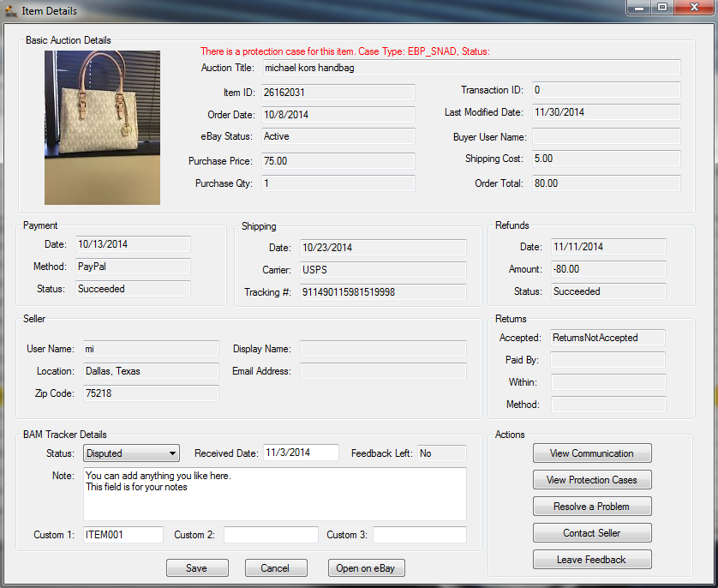This screenshot has height=588, width=718.
Task: Click Refunds Date field 11/11/2014
Action: [608, 247]
